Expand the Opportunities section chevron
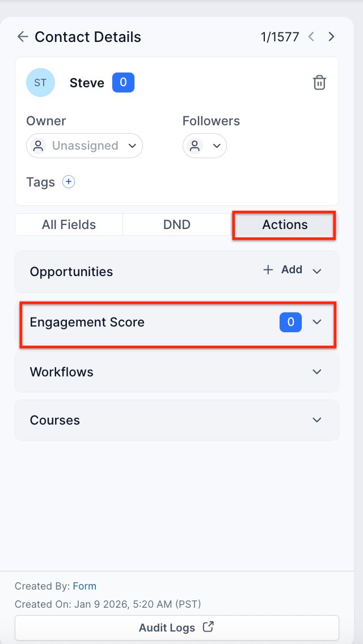 pos(317,271)
